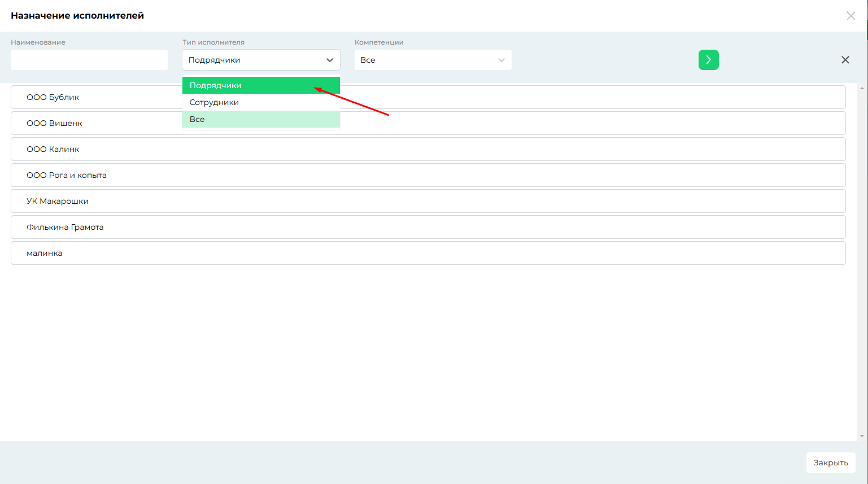This screenshot has height=484, width=868.
Task: Clear filters with the X icon
Action: point(845,60)
